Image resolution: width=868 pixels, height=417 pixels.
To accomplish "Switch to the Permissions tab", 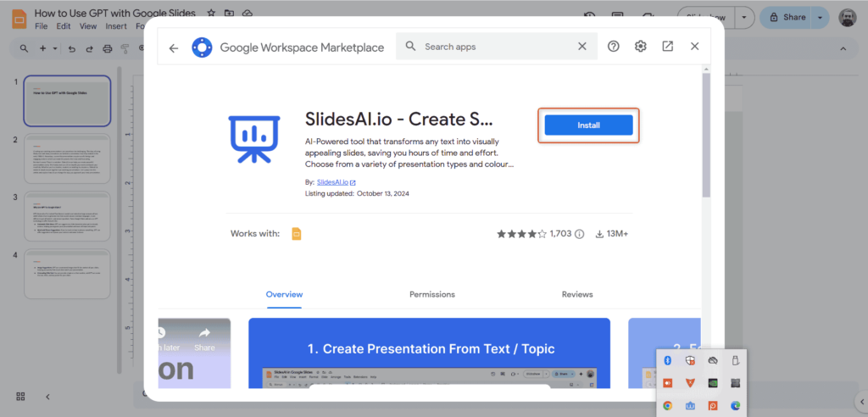I will [432, 294].
